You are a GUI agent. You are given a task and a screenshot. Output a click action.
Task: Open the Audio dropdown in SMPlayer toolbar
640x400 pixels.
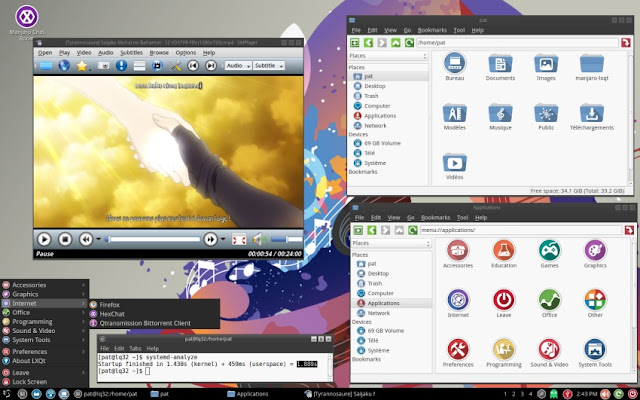click(238, 66)
